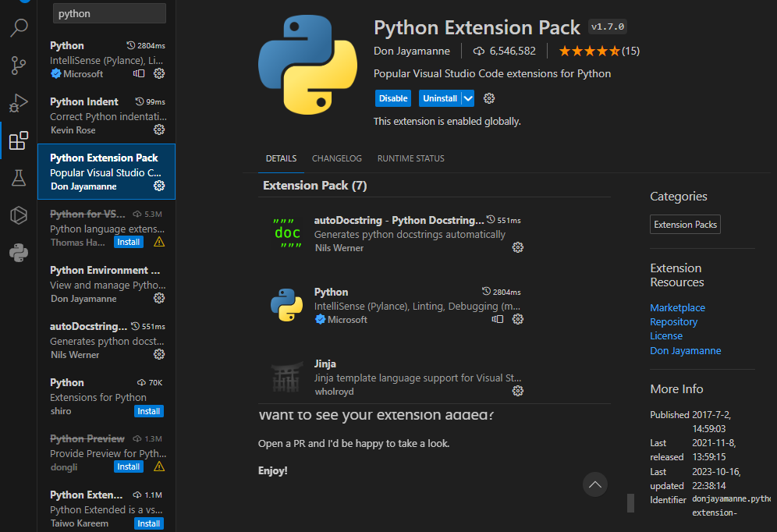Open the gear menu for autoDocstring in the pack list

pyautogui.click(x=518, y=247)
